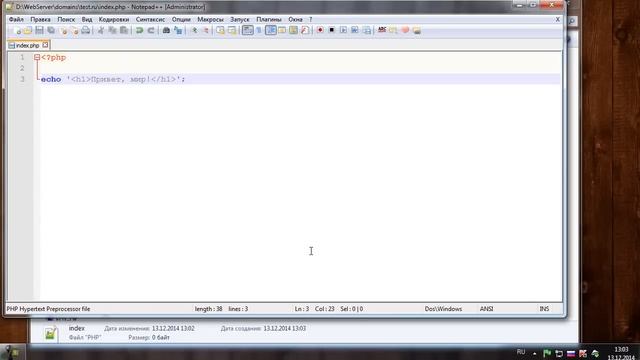The image size is (640, 360).
Task: Click Save recorded macro icon
Action: (367, 30)
